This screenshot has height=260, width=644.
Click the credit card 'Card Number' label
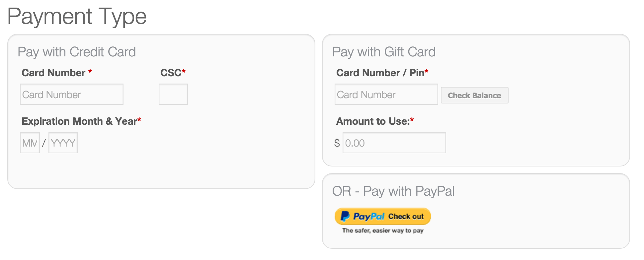click(53, 73)
